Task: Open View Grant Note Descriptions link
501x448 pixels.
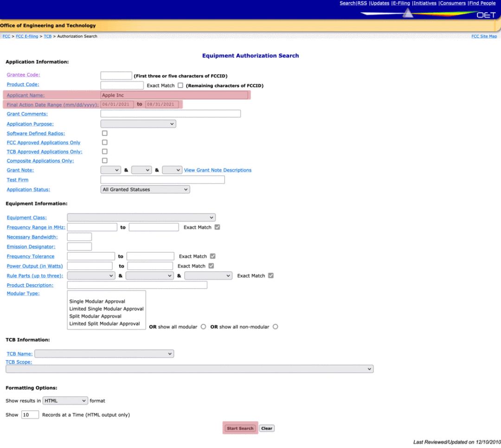Action: pos(218,170)
